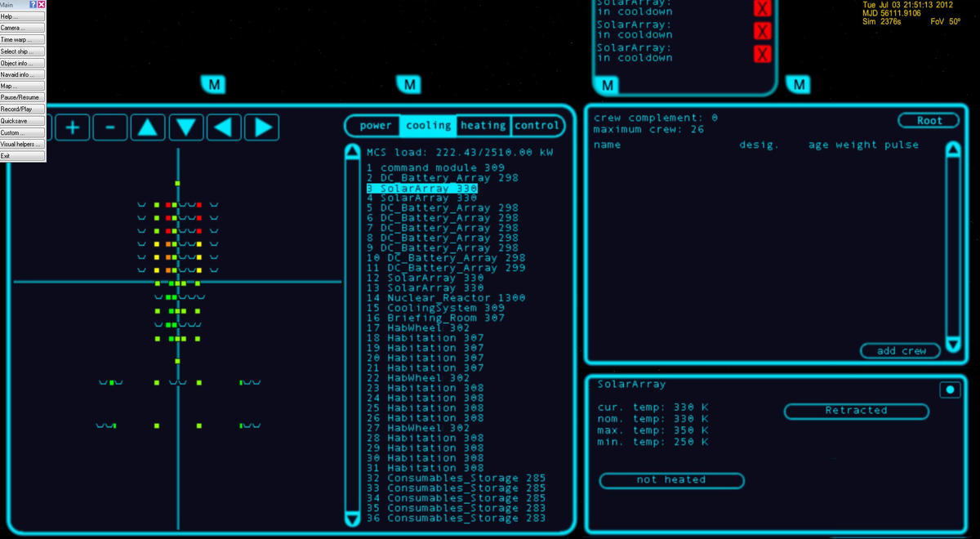Viewport: 980px width, 539px height.
Task: Open the Custom... functions entry
Action: (23, 132)
